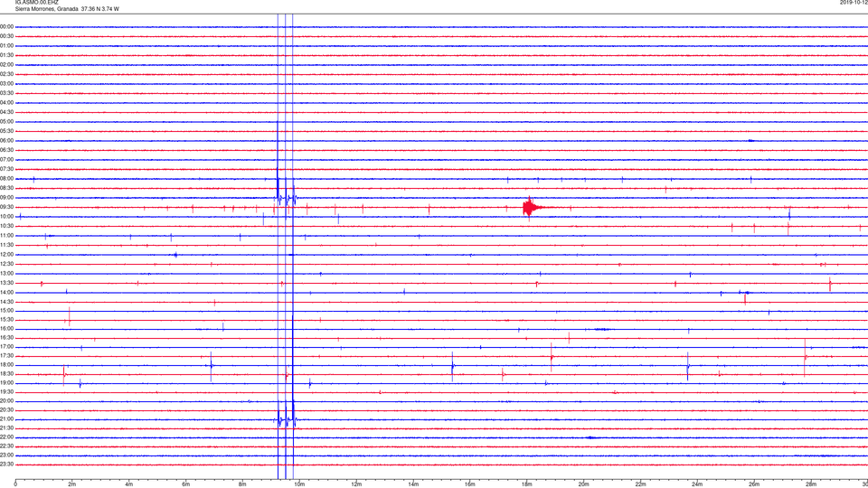The width and height of the screenshot is (868, 488).
Task: Select the 02:00 trace time label
Action: tap(6, 65)
